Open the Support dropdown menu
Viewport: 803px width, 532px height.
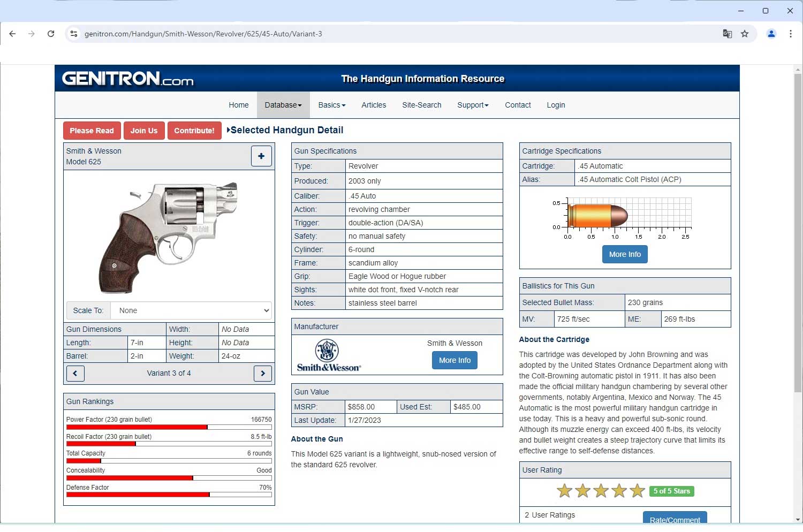click(473, 105)
